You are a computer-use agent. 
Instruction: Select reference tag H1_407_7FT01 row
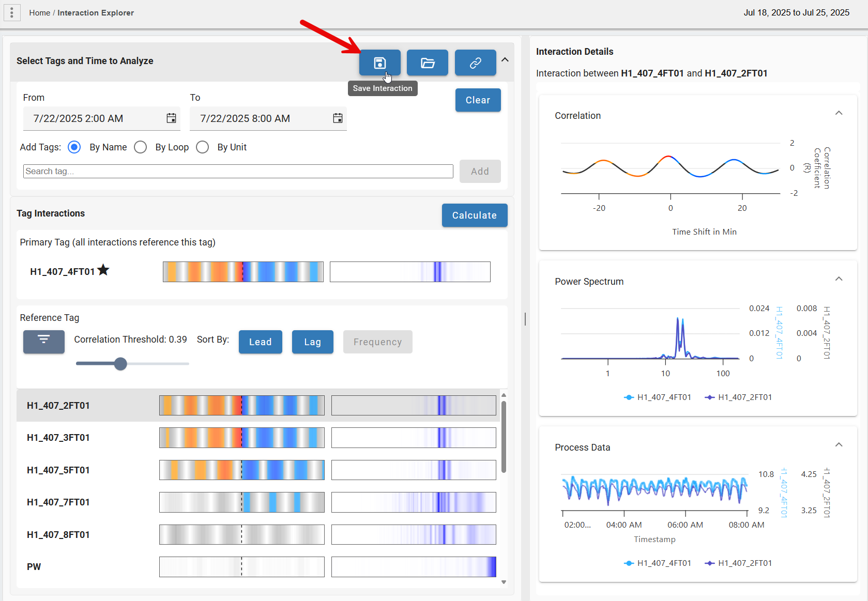pos(258,502)
